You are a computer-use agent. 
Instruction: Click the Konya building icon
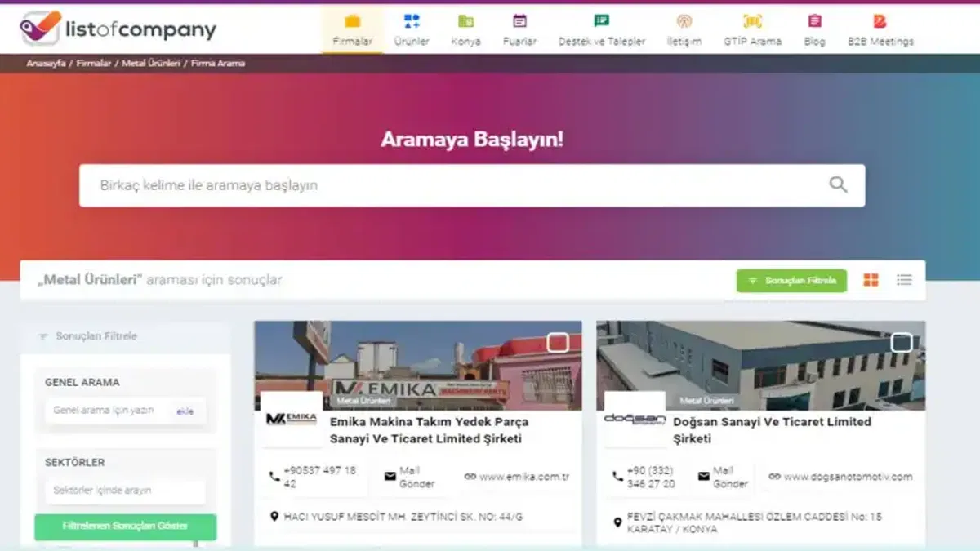pyautogui.click(x=465, y=21)
